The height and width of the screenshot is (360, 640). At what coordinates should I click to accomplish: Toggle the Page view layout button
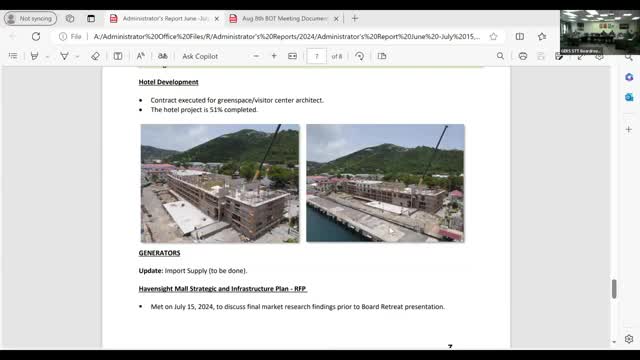pyautogui.click(x=382, y=56)
